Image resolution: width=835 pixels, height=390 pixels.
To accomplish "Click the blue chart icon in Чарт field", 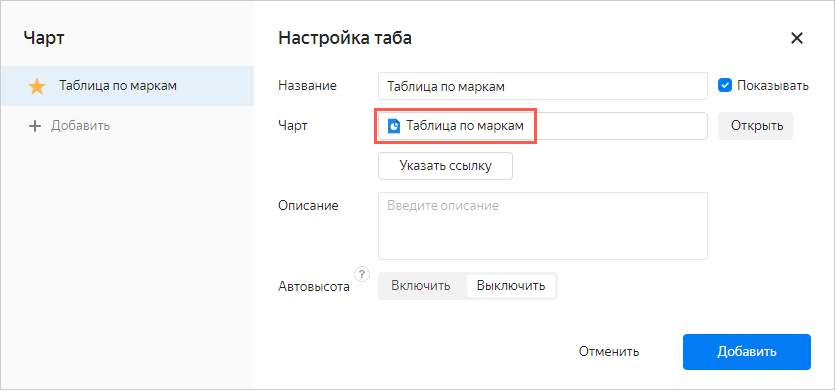I will click(x=394, y=126).
